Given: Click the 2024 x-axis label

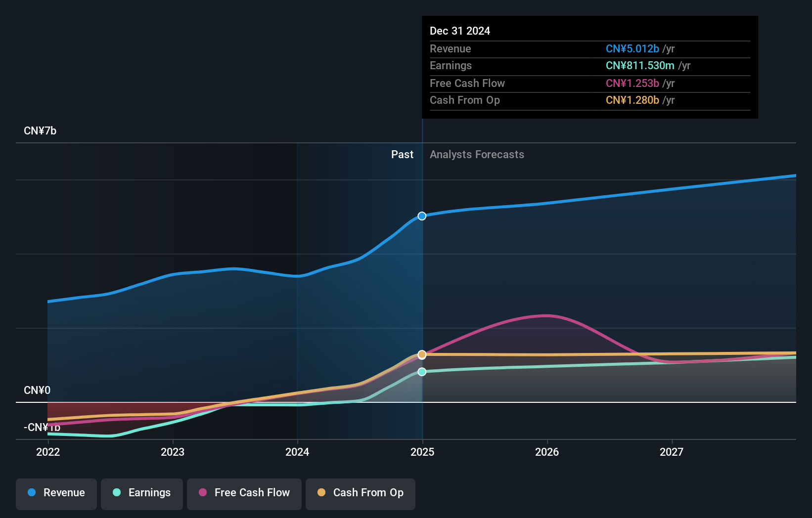Looking at the screenshot, I should pos(297,452).
